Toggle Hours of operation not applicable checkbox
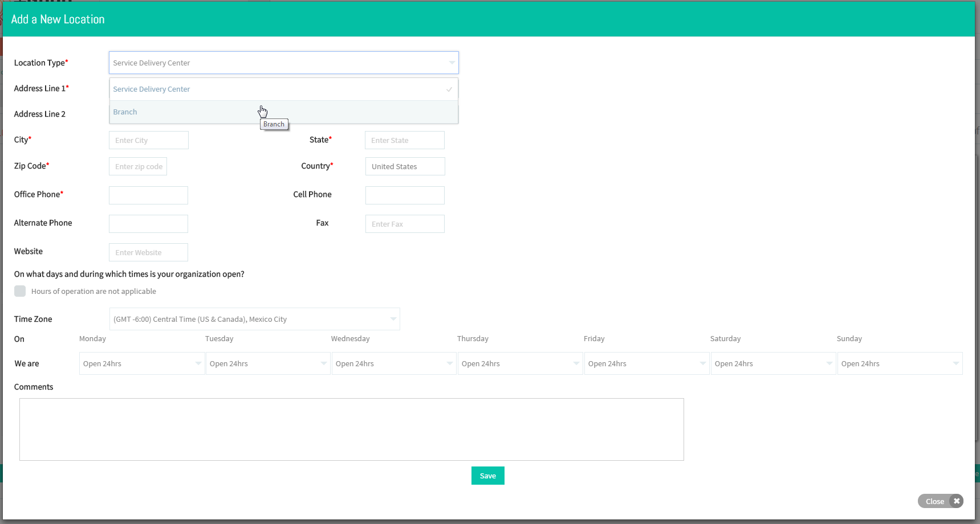The height and width of the screenshot is (524, 980). point(20,291)
